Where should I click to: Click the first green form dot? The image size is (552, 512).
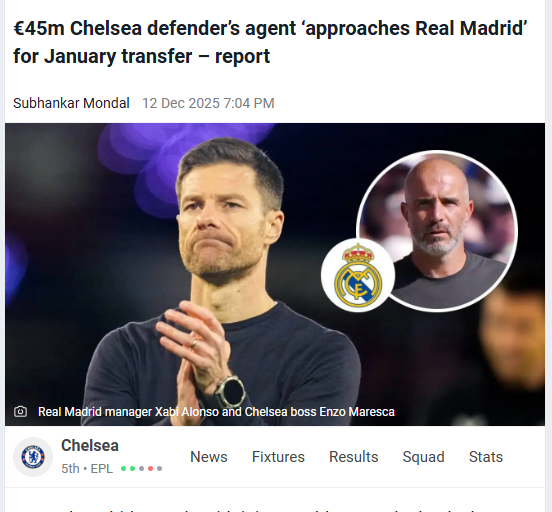(x=124, y=469)
